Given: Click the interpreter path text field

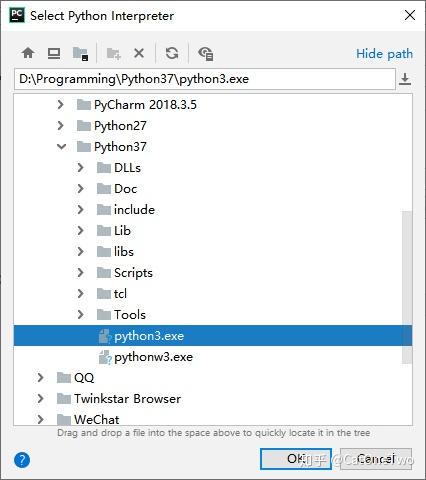Looking at the screenshot, I should coord(205,79).
